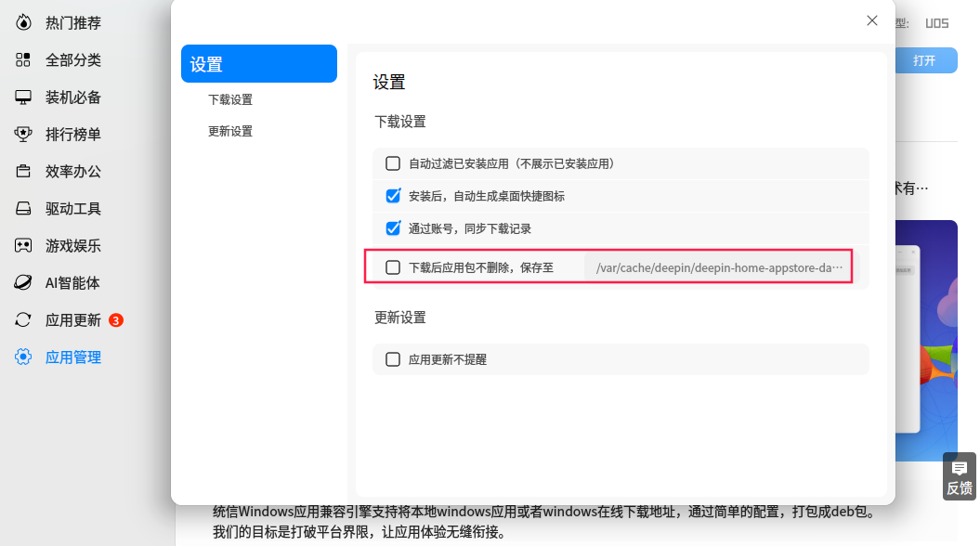Open the 排行榜单 rankings
Viewport: 980px width, 546px height.
73,135
